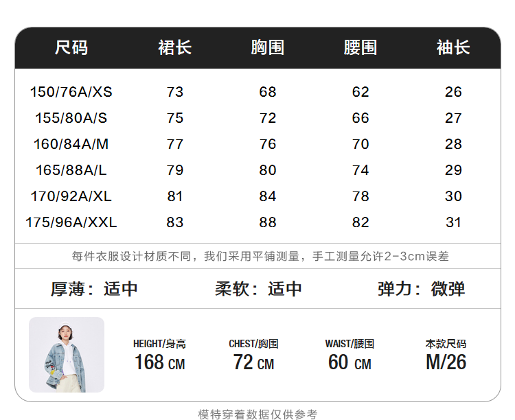Click the 170/92A/XL size row label
Image resolution: width=515 pixels, height=420 pixels.
[71, 196]
